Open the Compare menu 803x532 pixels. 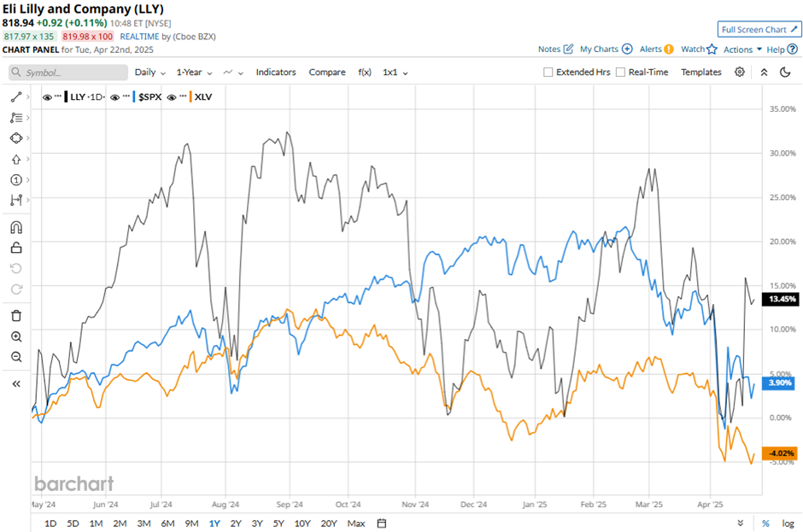(x=326, y=73)
